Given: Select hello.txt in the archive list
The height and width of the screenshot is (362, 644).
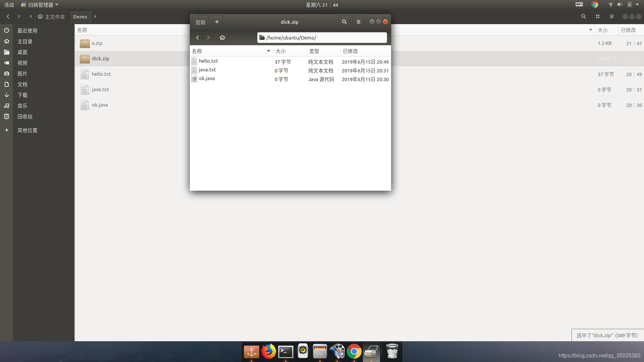Looking at the screenshot, I should [208, 61].
